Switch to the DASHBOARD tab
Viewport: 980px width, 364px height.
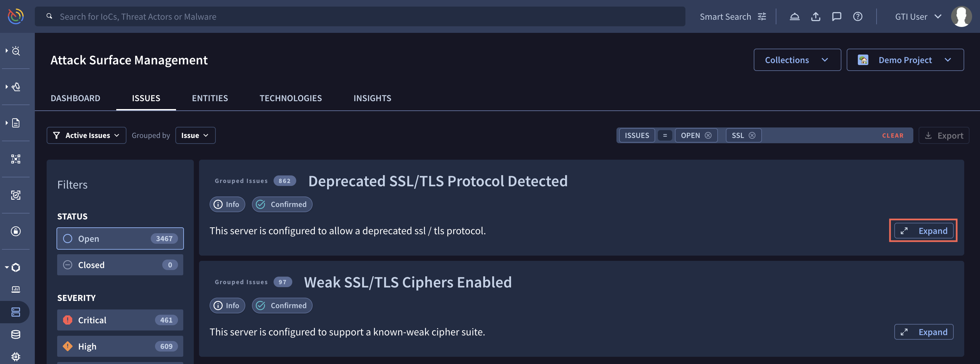(75, 98)
